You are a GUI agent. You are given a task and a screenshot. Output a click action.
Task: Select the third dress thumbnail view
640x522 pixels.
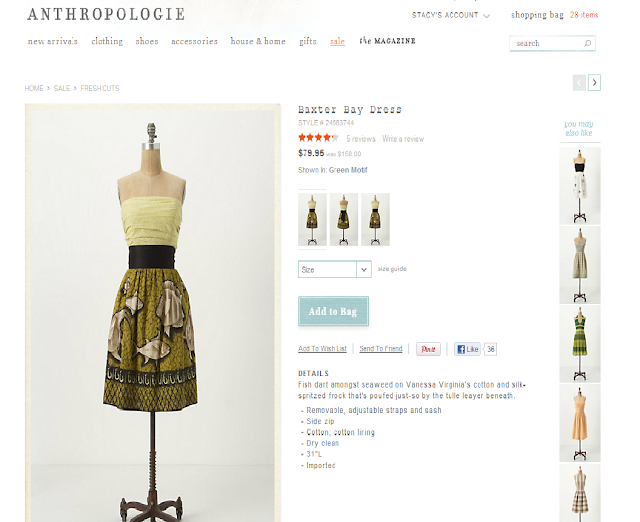pos(375,219)
